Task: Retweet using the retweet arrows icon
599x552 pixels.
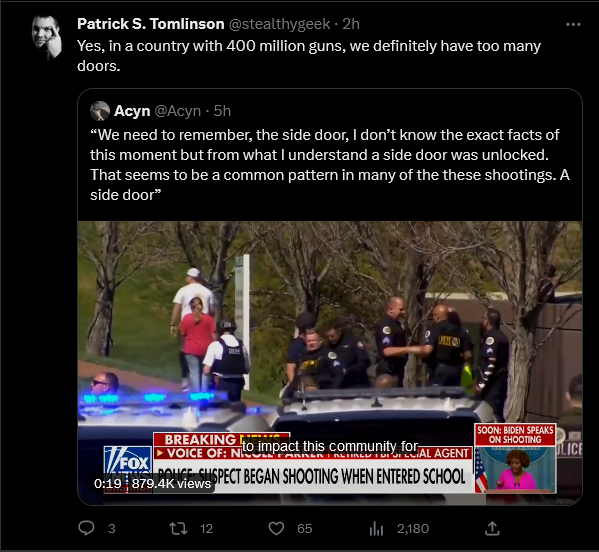Action: [x=178, y=529]
